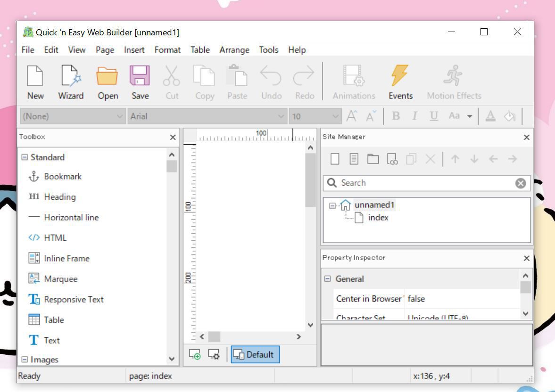Open Motion Effects
Image resolution: width=555 pixels, height=392 pixels.
pyautogui.click(x=454, y=82)
